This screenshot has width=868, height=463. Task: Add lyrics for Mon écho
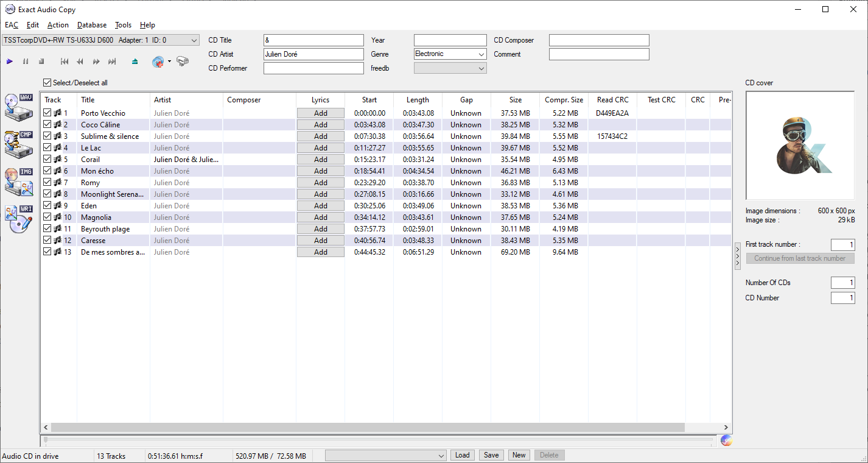321,171
